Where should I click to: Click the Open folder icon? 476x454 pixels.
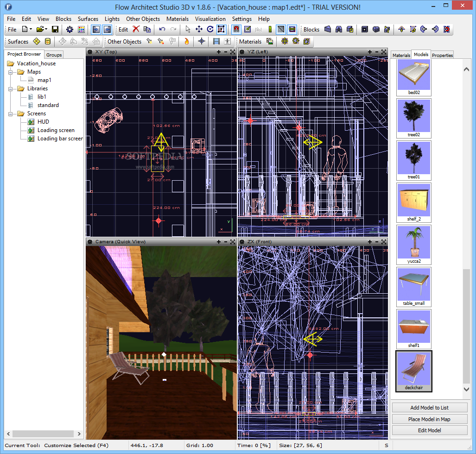click(x=40, y=30)
